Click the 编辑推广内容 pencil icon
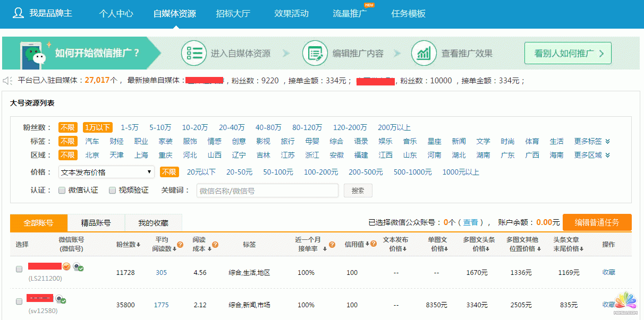The image size is (644, 320). [315, 53]
